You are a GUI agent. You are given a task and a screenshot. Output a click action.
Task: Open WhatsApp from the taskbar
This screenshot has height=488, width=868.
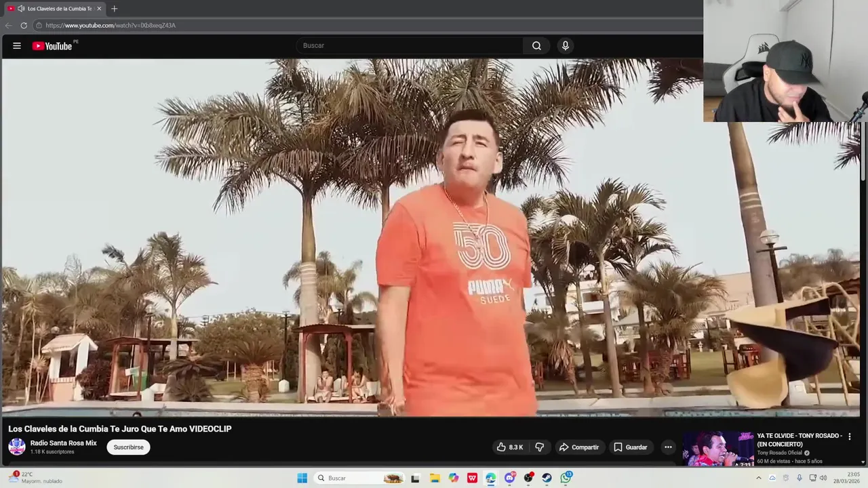tap(566, 478)
